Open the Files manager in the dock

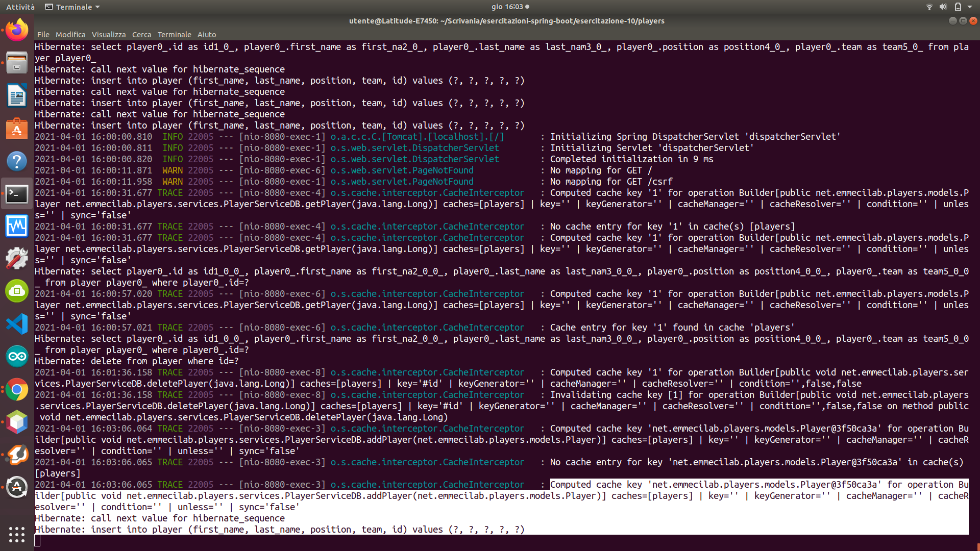17,63
